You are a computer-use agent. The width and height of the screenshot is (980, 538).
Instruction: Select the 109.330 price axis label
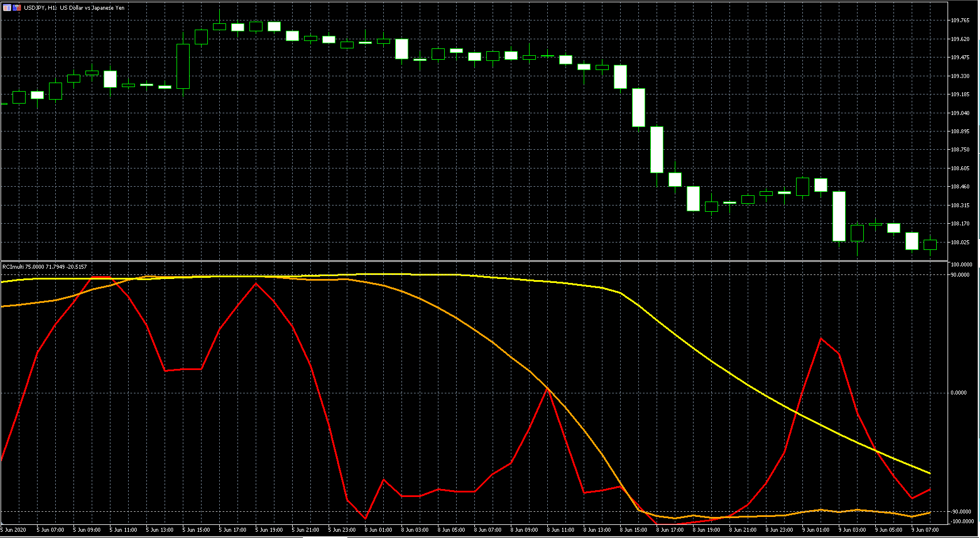coord(960,76)
